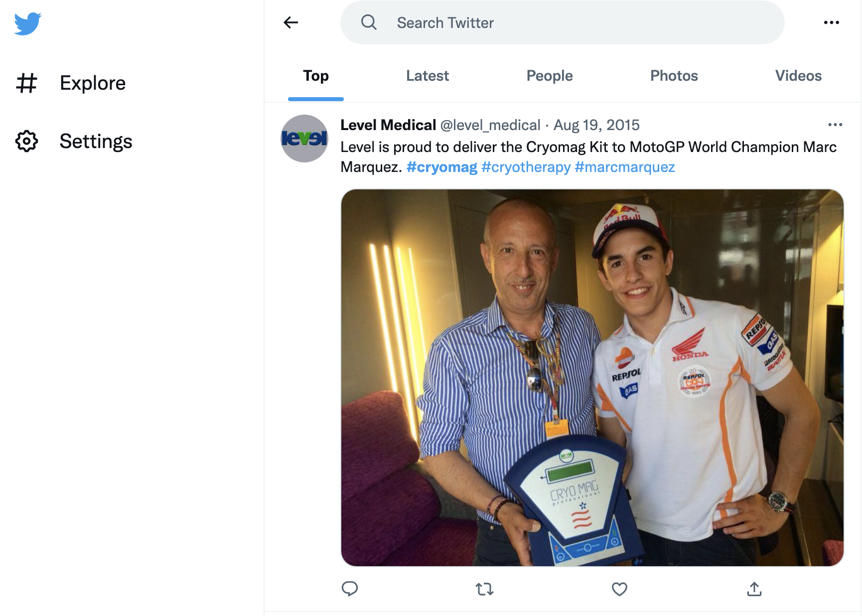The height and width of the screenshot is (616, 862).
Task: Open the top-right more options menu
Action: coord(831,22)
